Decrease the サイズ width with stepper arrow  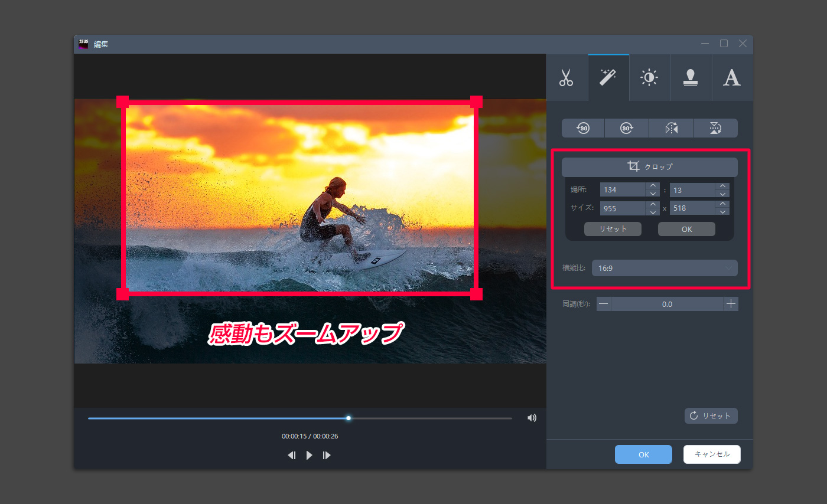tap(652, 211)
